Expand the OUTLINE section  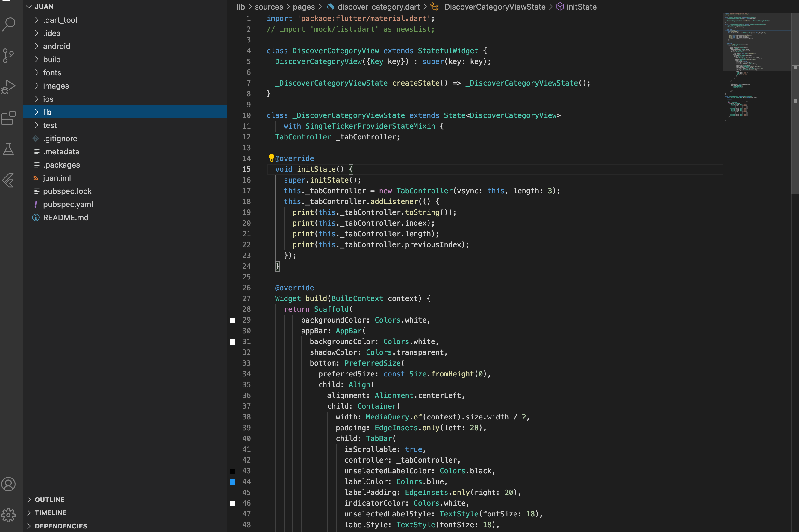pos(50,499)
